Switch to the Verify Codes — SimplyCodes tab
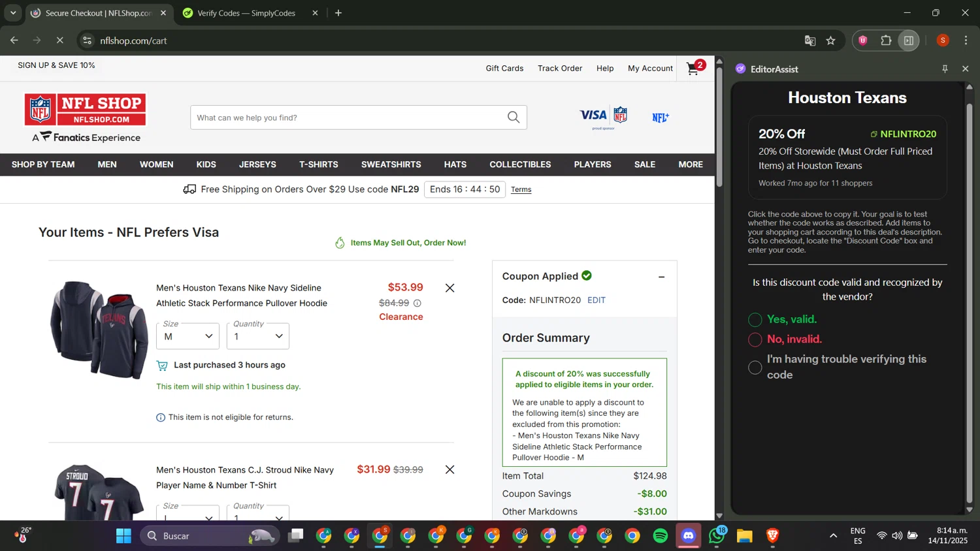Viewport: 980px width, 551px height. coord(250,13)
